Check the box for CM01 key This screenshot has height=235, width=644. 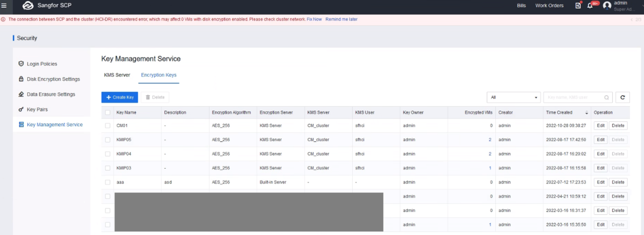(x=107, y=126)
